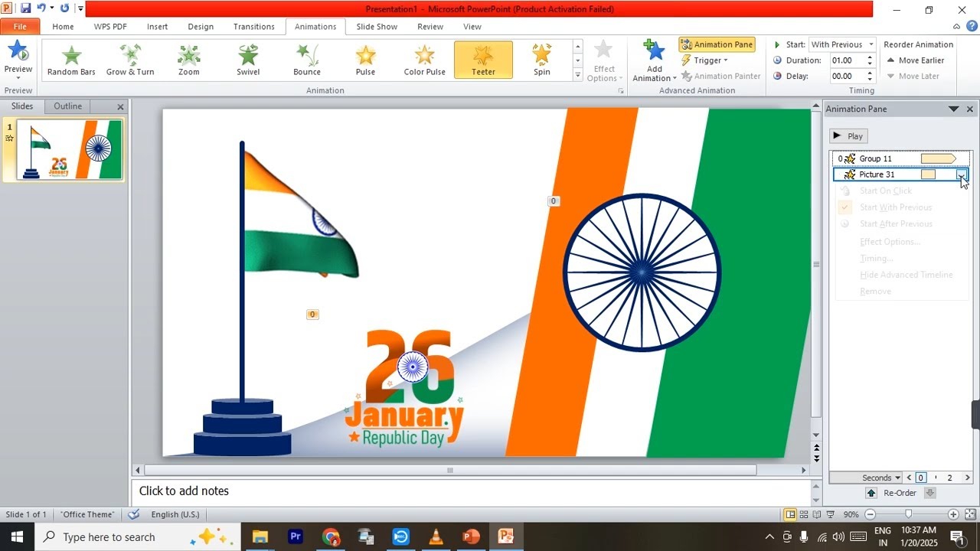Choose the Pulse emphasis animation

[x=365, y=60]
